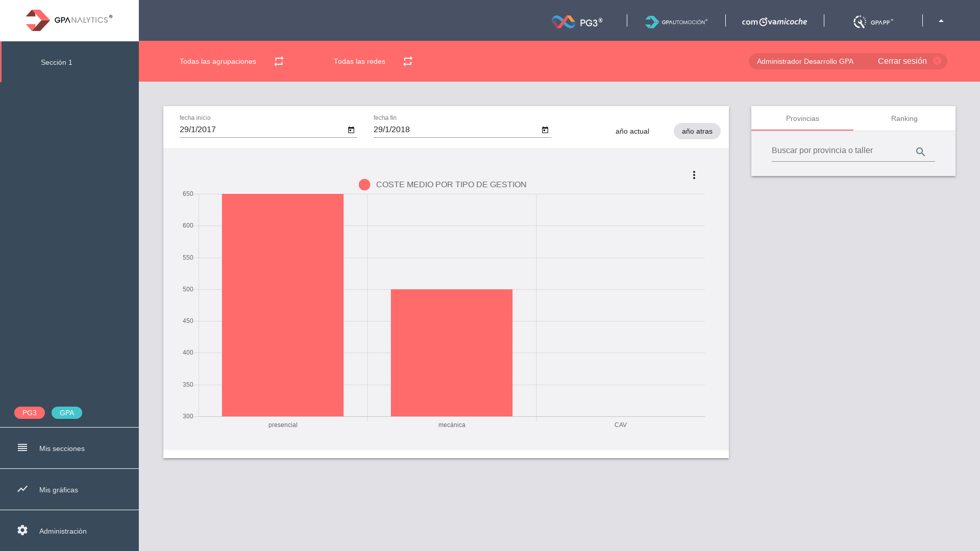Screen dimensions: 980x551
Task: Open the calendar picker for fecha inicio
Action: coord(351,130)
